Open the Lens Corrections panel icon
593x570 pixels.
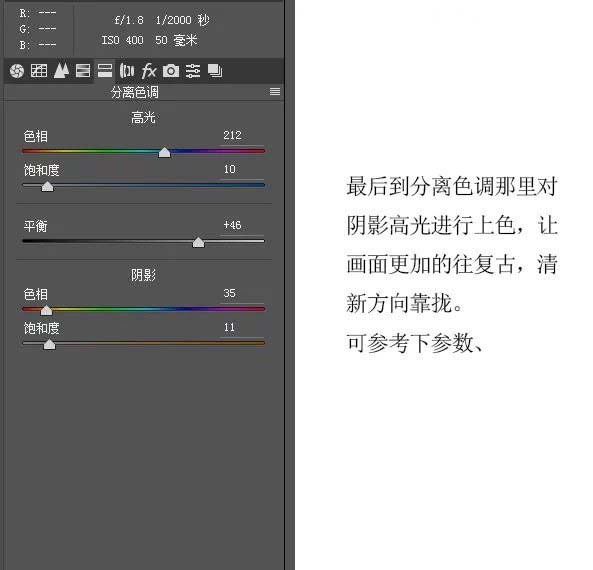coord(127,71)
